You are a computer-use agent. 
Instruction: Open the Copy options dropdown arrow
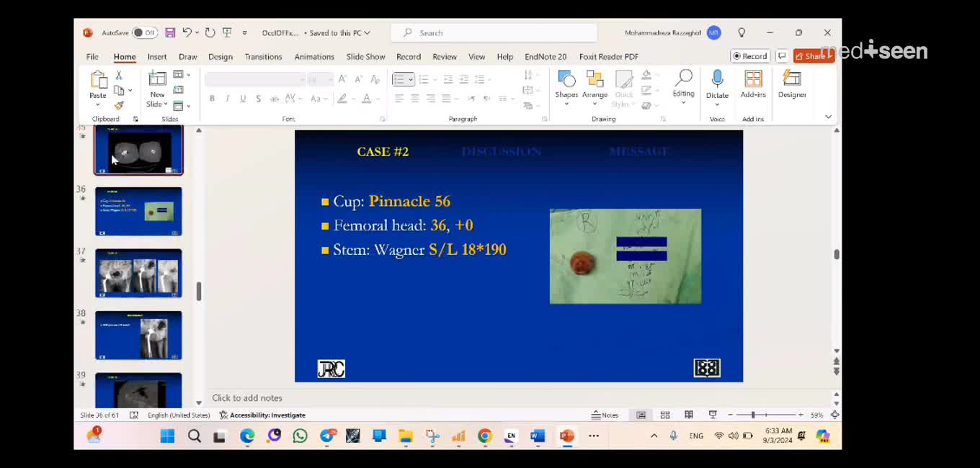pyautogui.click(x=130, y=90)
